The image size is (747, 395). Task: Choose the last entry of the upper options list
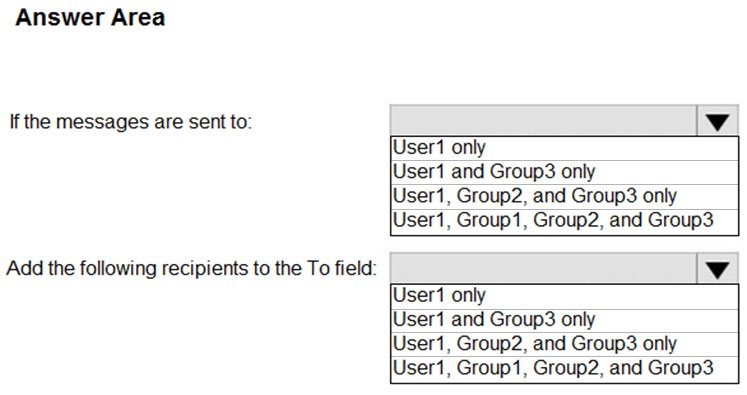click(x=565, y=222)
